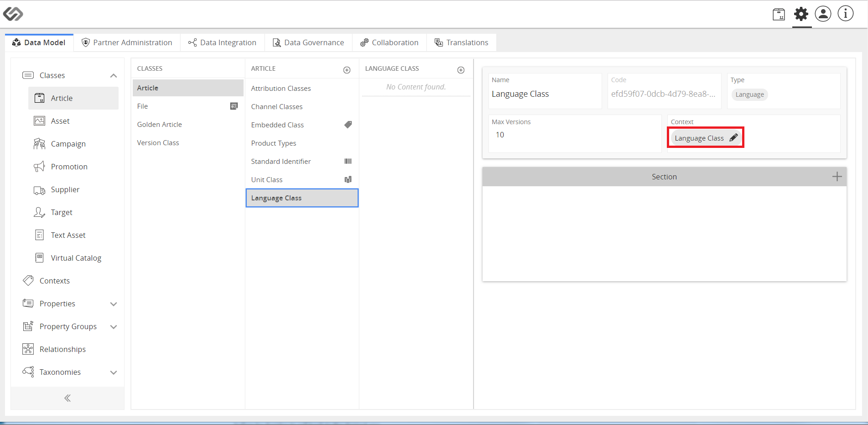Switch to Data Model tab
The height and width of the screenshot is (425, 868).
(x=39, y=42)
